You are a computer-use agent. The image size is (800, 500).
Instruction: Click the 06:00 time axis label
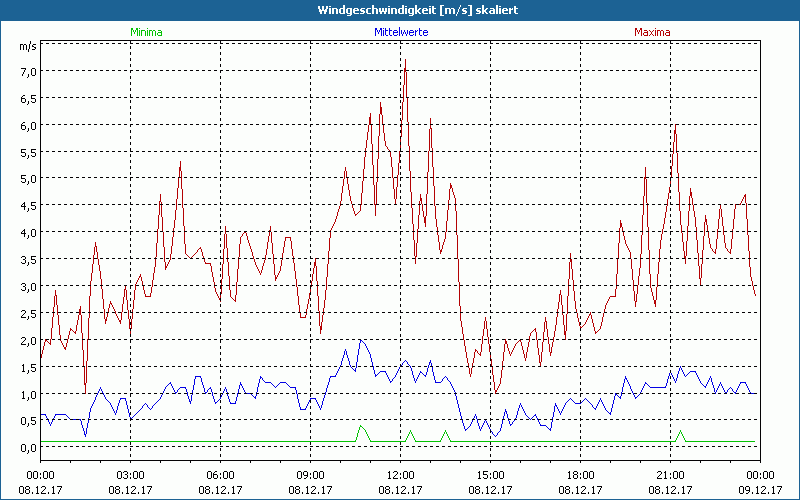pyautogui.click(x=220, y=475)
